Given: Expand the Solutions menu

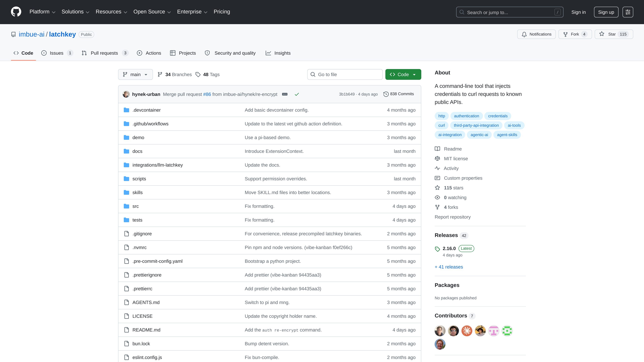Looking at the screenshot, I should pyautogui.click(x=75, y=12).
